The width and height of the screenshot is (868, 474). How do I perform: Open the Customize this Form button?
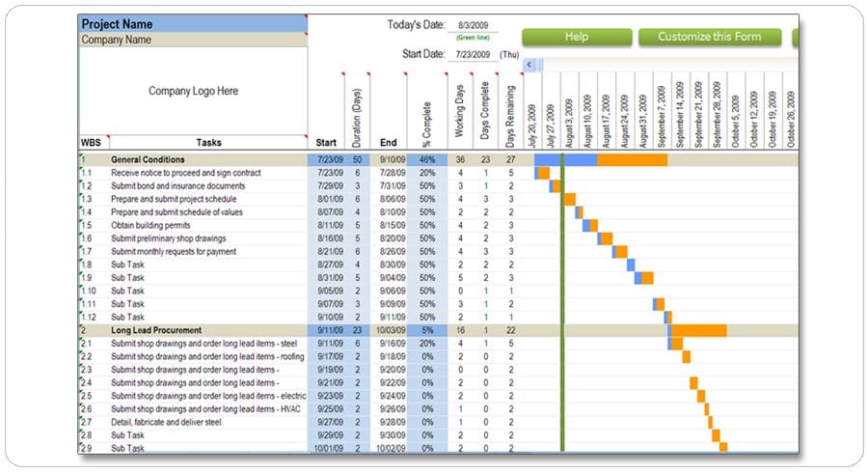[x=710, y=37]
